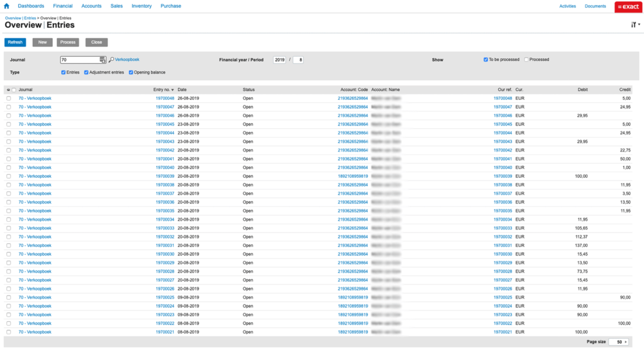Click the credit amount 22,75
This screenshot has height=362, width=644.
625,150
